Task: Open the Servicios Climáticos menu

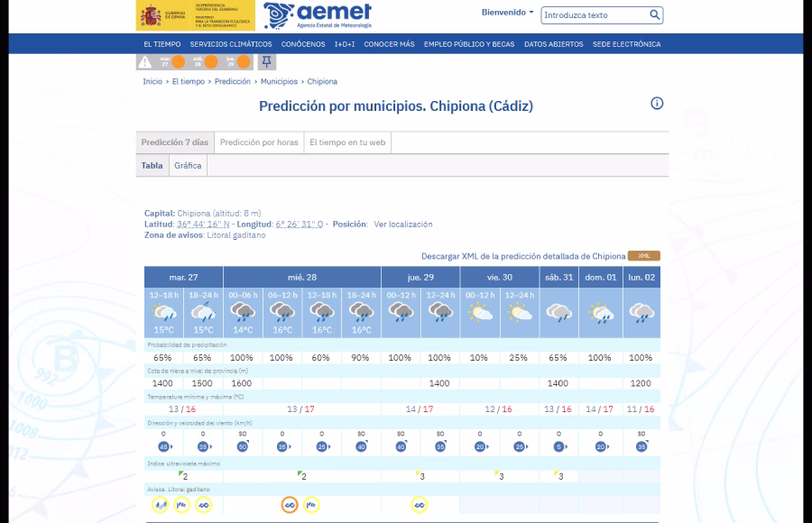Action: coord(231,44)
